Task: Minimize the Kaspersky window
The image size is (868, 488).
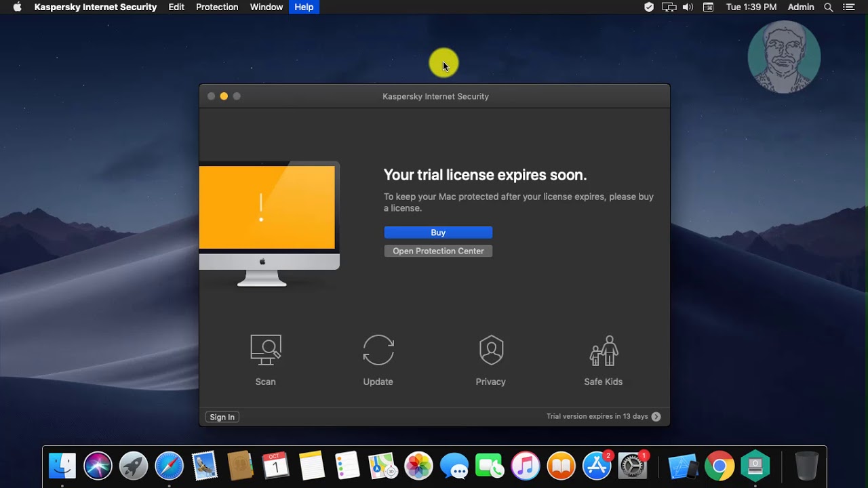Action: tap(224, 96)
